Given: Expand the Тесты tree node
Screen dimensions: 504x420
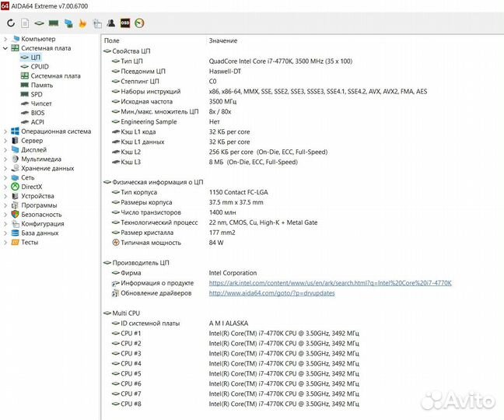Looking at the screenshot, I should click(x=5, y=242).
